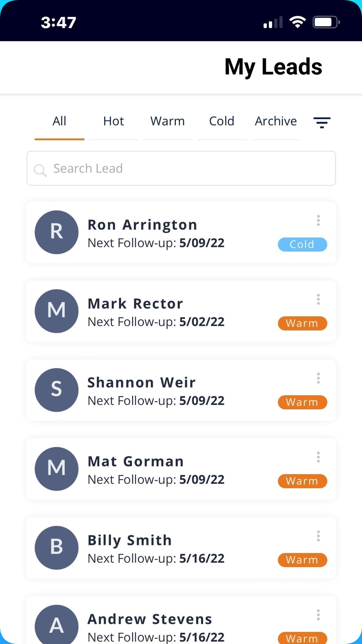Switch to the Archive tab
This screenshot has width=362, height=644.
(x=276, y=121)
